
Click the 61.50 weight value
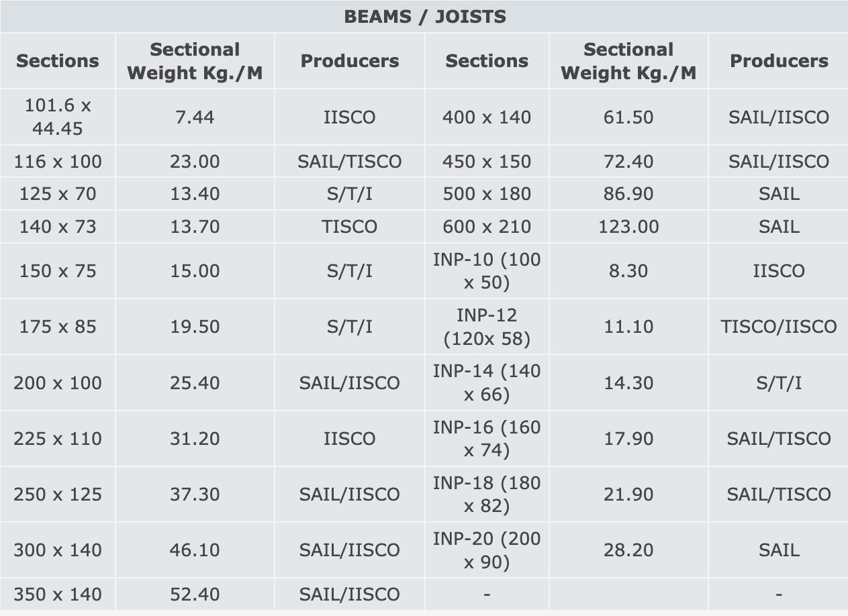click(628, 117)
